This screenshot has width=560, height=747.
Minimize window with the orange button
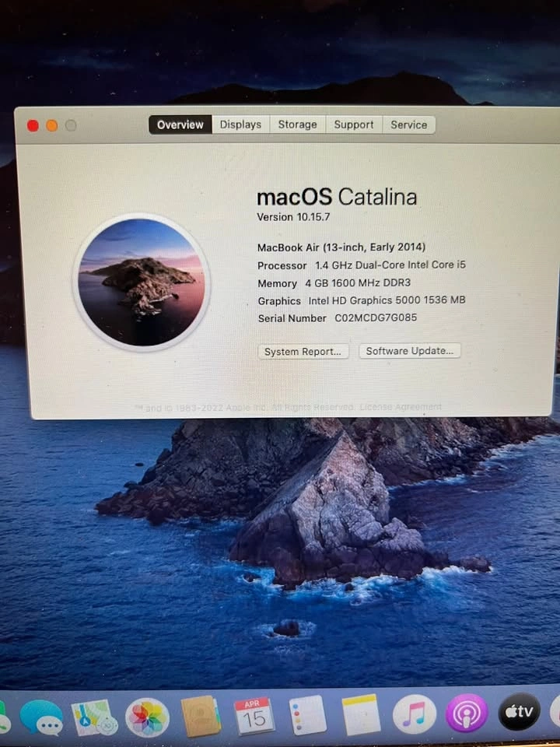point(52,126)
